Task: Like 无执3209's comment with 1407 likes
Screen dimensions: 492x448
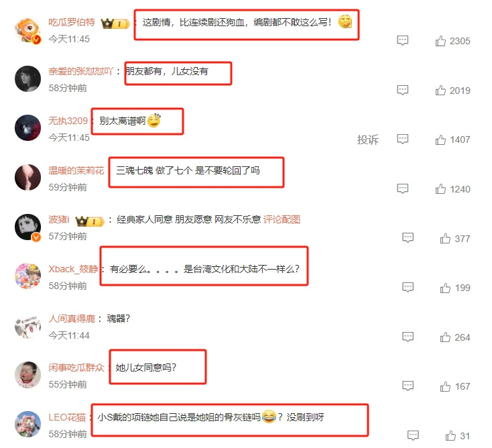Action: (440, 139)
